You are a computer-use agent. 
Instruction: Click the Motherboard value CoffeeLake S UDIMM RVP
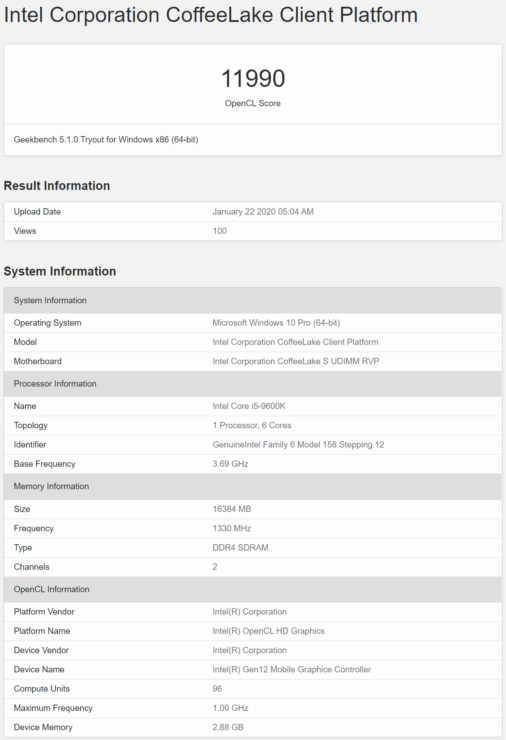point(295,362)
